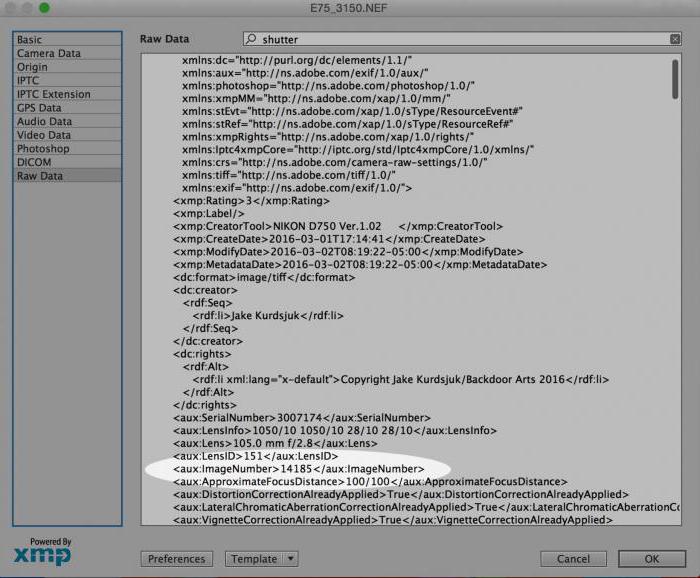Cancel the file info dialog
Image resolution: width=700 pixels, height=578 pixels.
point(573,558)
